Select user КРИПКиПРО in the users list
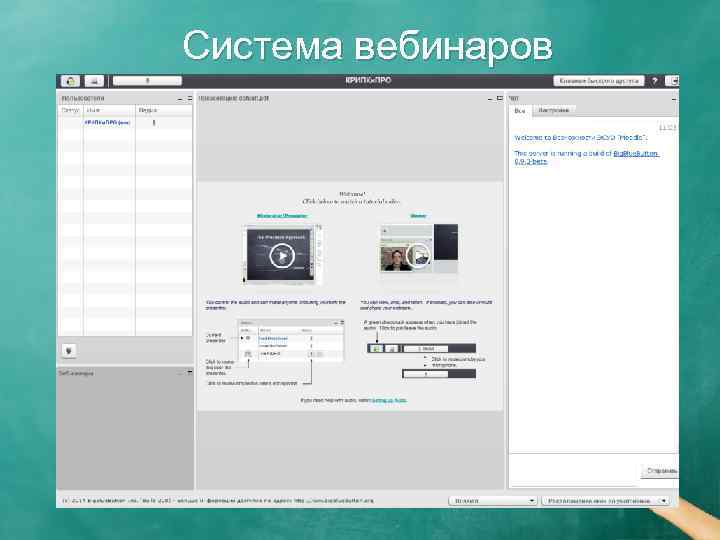The height and width of the screenshot is (540, 720). coord(107,123)
